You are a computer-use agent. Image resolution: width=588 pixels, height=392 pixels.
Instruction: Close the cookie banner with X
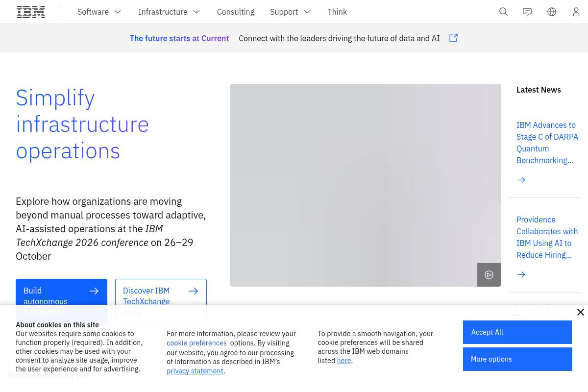pyautogui.click(x=581, y=312)
